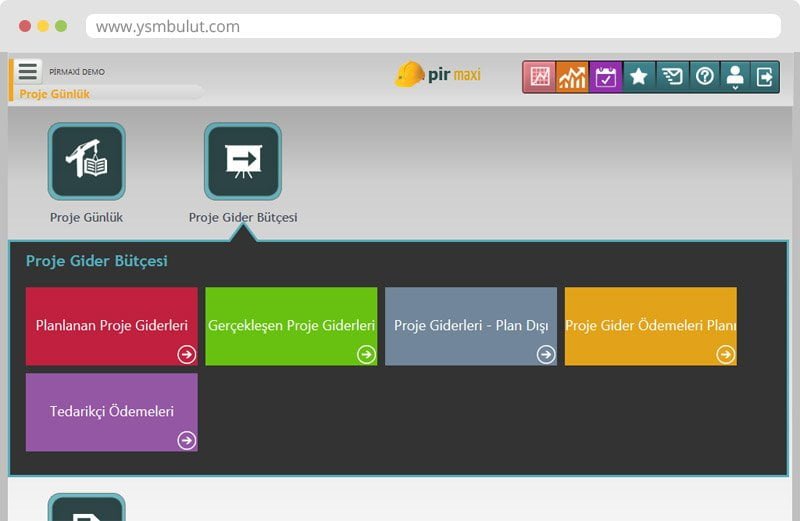
Task: Click the arrow on Tedarikçi Ödemeleri tile
Action: 186,440
